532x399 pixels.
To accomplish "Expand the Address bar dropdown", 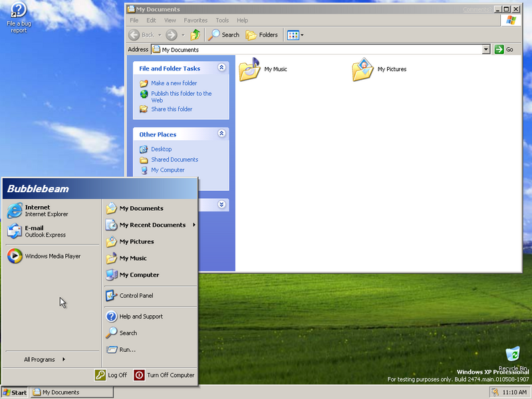I will (486, 49).
